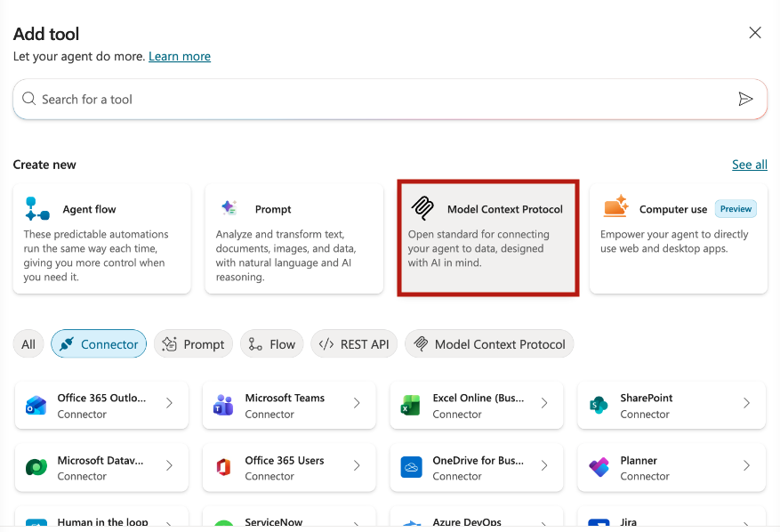Image resolution: width=780 pixels, height=532 pixels.
Task: Open the Excel Online (Bus... connector name
Action: click(x=478, y=398)
